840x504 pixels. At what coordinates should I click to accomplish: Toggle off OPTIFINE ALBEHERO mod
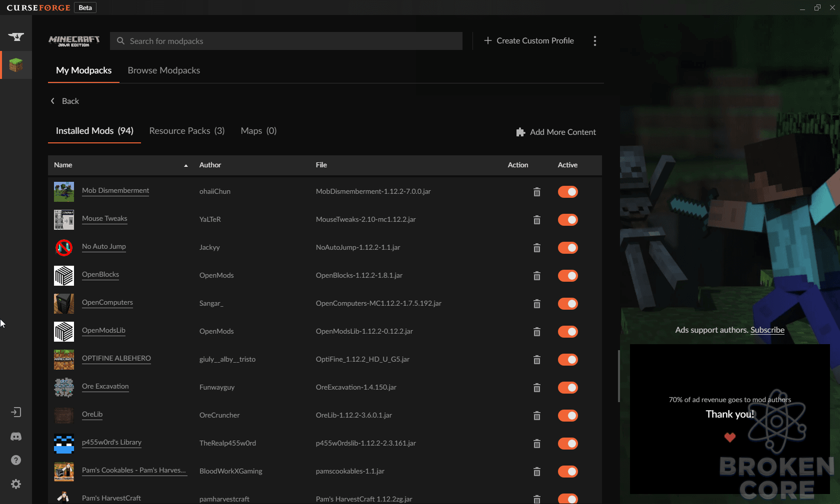coord(568,360)
